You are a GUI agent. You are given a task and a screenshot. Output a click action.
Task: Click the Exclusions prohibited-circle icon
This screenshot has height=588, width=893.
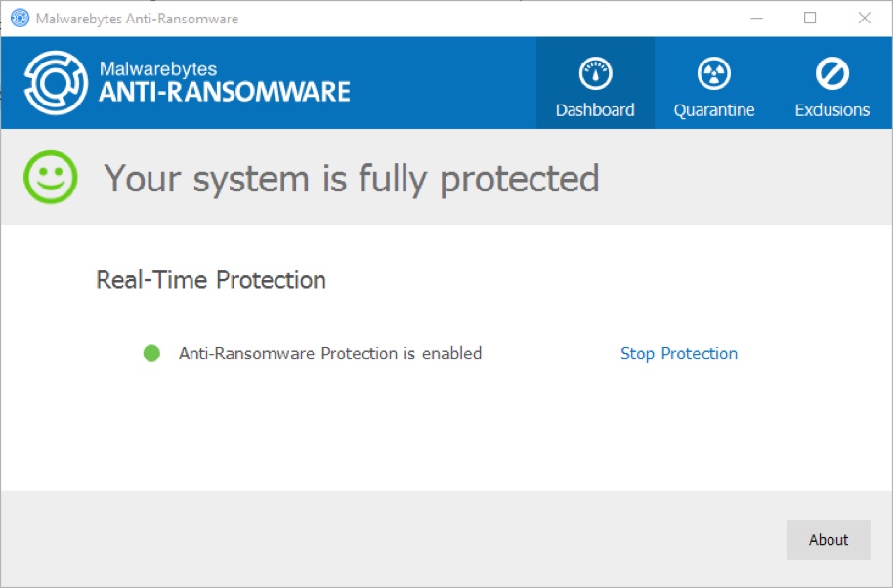tap(831, 73)
